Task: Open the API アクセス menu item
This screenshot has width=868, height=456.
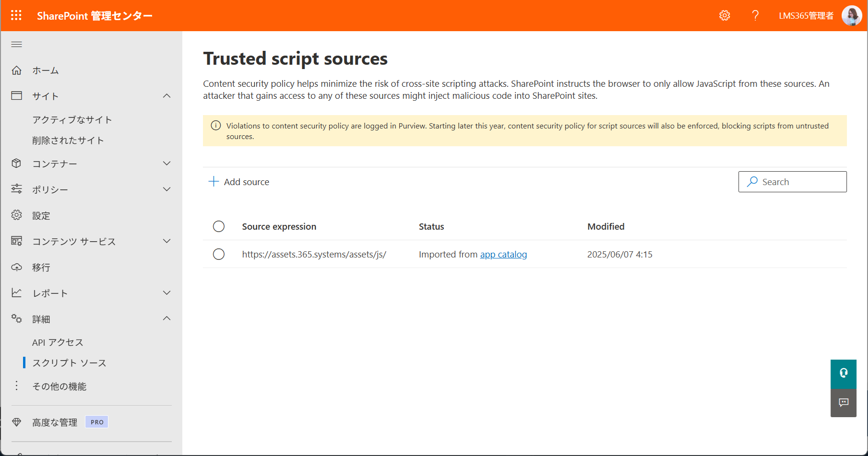Action: [58, 342]
